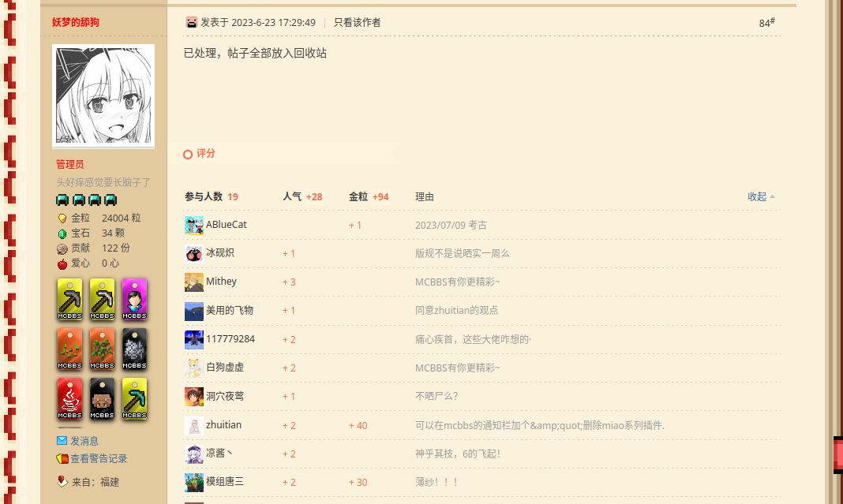This screenshot has width=843, height=504.
Task: Click the villager face medal
Action: point(102,398)
